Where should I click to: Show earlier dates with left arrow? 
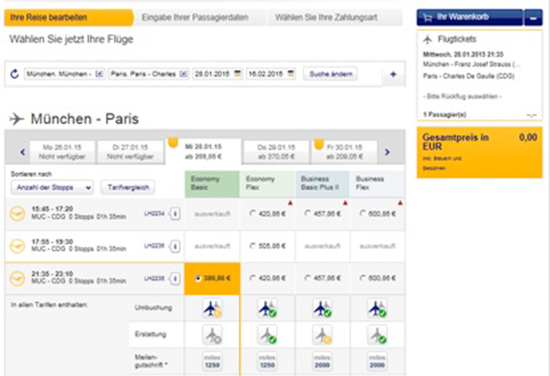[x=23, y=152]
